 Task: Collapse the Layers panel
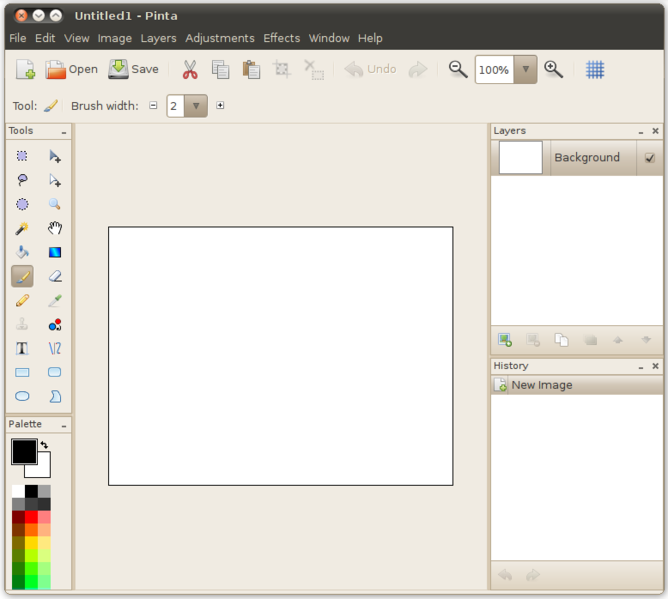pyautogui.click(x=641, y=131)
